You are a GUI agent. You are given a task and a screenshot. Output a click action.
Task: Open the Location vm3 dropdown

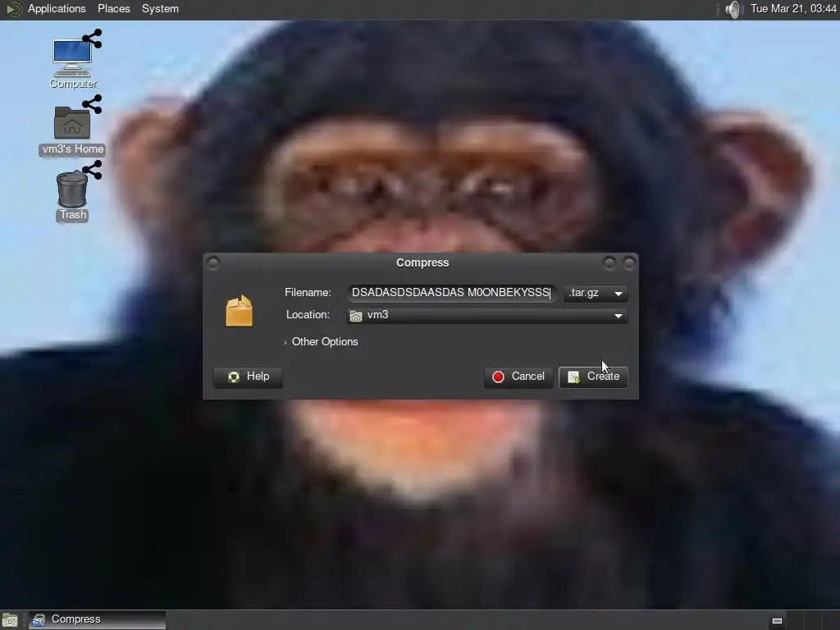[486, 315]
